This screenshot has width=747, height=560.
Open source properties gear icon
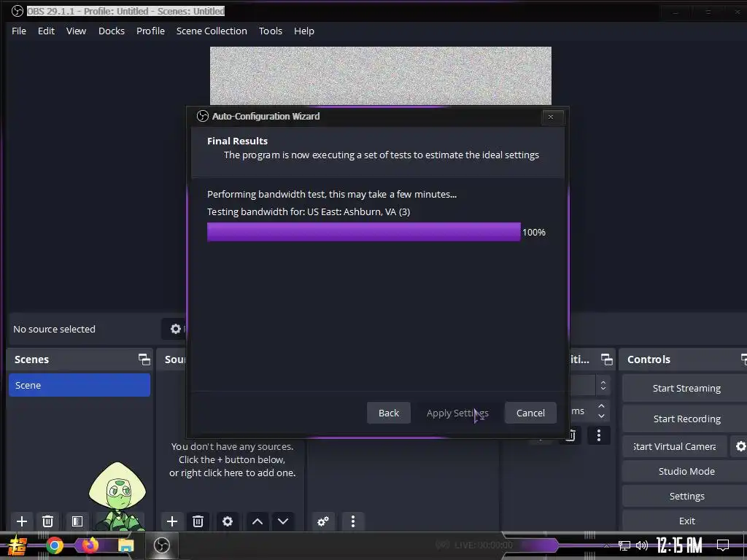tap(228, 521)
